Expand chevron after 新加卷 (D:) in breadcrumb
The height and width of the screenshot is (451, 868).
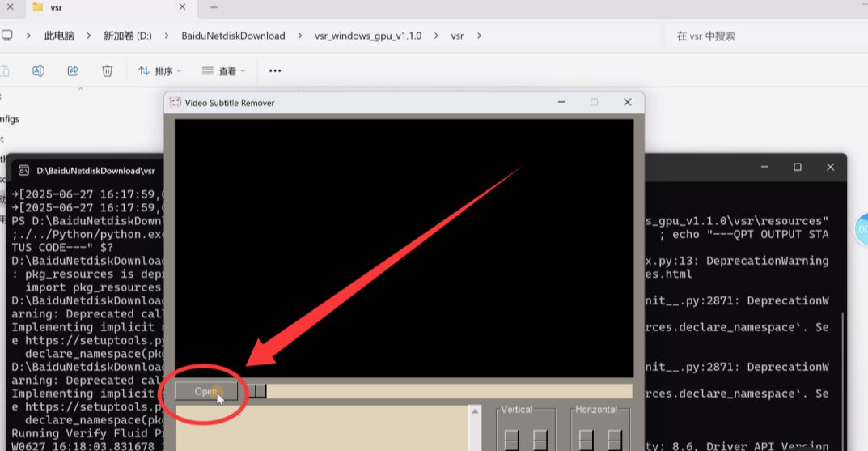click(x=166, y=36)
